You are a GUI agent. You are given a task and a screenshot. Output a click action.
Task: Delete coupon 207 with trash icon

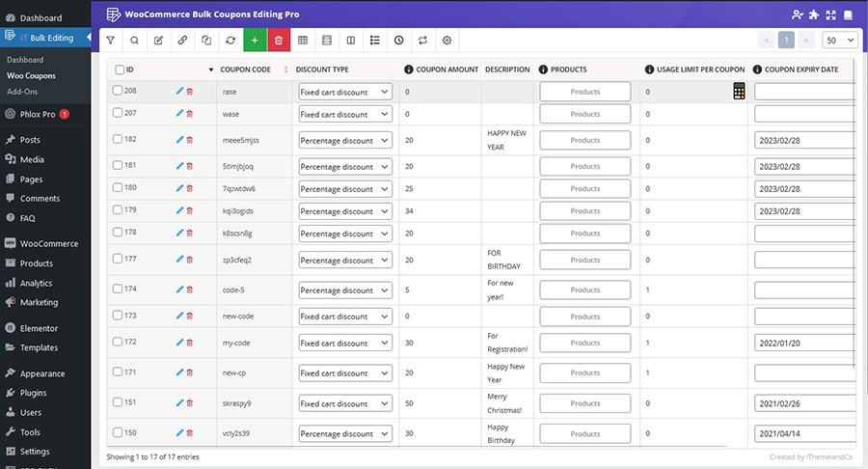click(x=190, y=114)
